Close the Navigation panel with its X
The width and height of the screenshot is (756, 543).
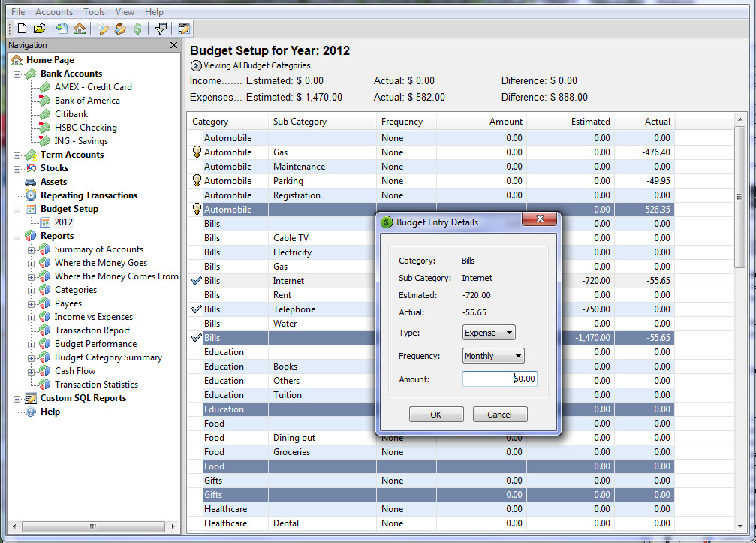(x=173, y=45)
